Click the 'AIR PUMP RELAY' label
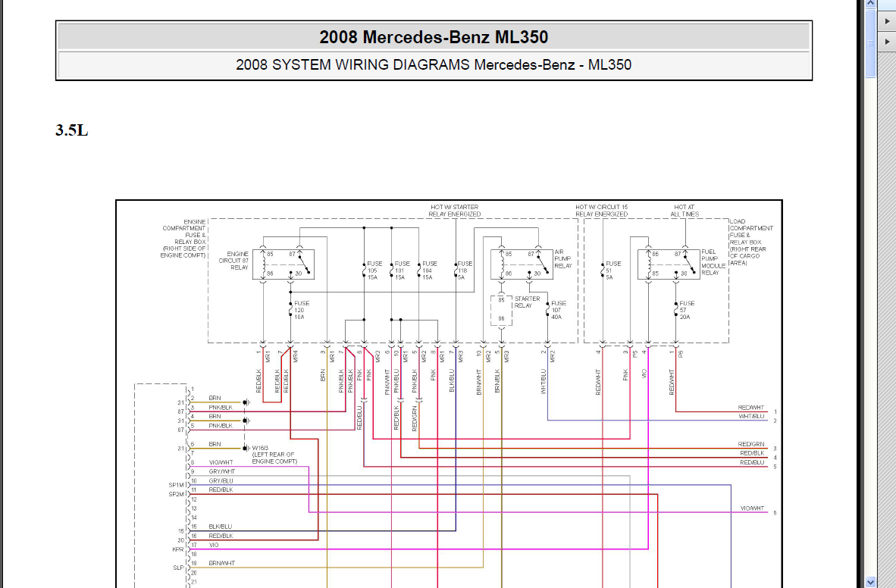 562,258
